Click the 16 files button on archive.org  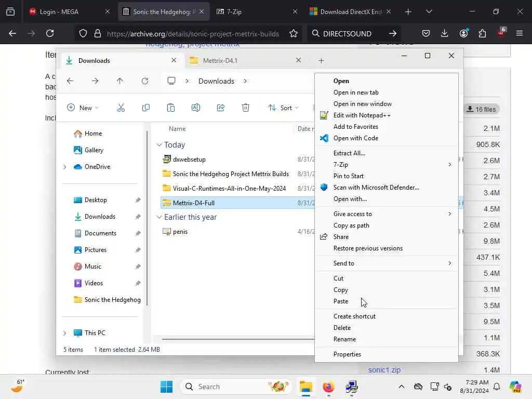click(x=482, y=109)
